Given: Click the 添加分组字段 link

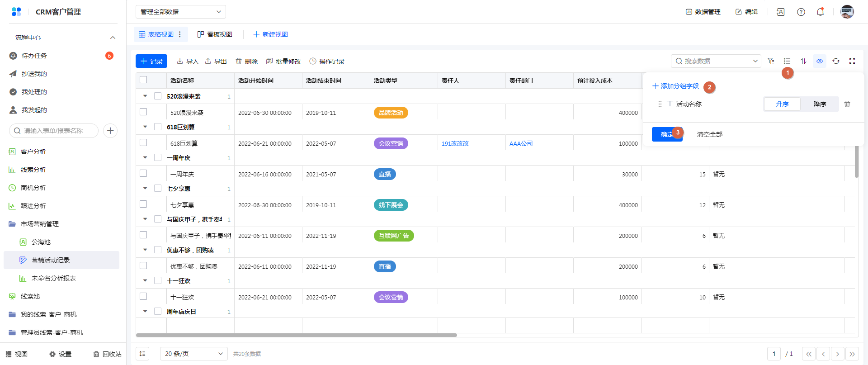Looking at the screenshot, I should (x=675, y=86).
